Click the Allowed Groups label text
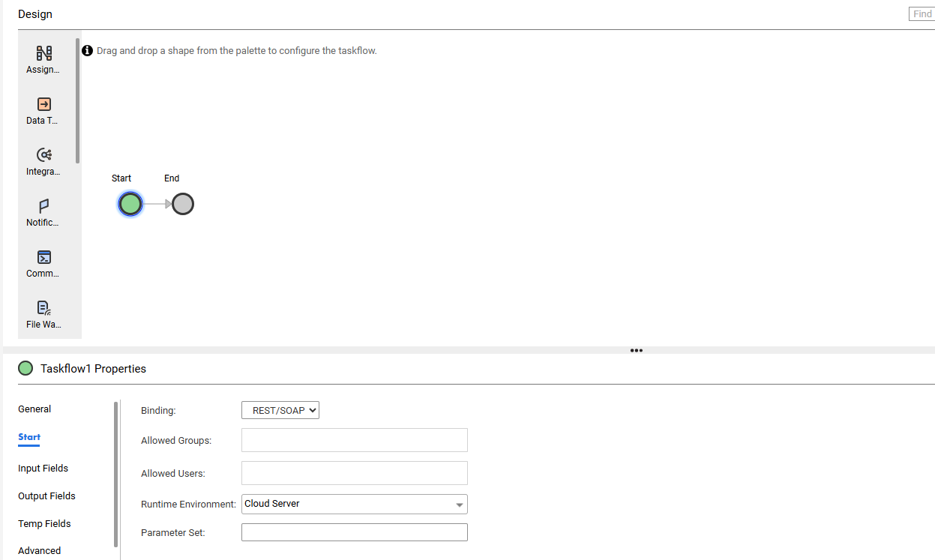Screen dimensions: 935x560 176,441
